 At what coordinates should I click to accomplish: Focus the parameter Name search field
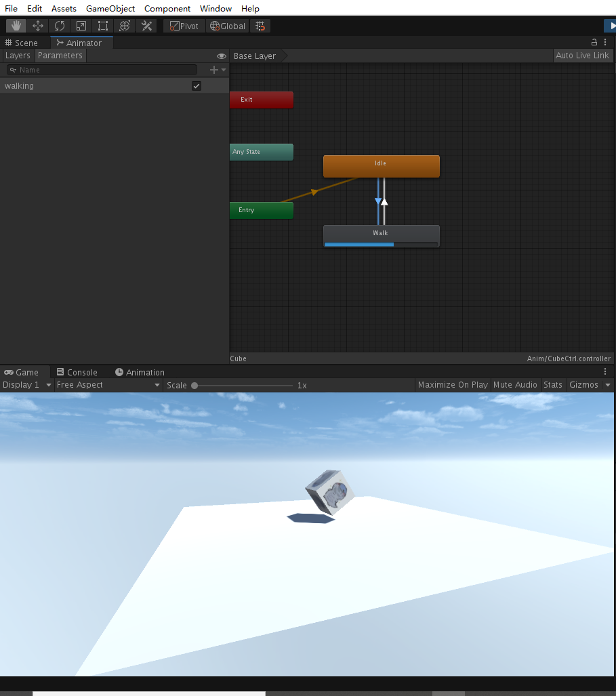click(x=102, y=70)
